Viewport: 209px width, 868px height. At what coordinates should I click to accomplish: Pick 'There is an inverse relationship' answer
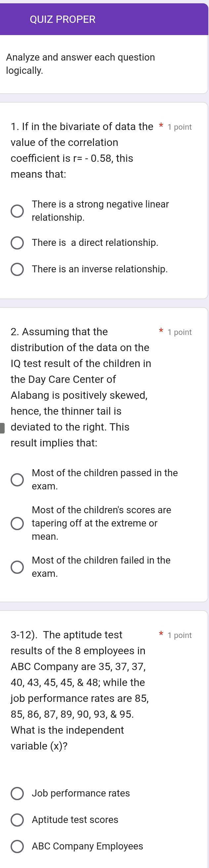(17, 269)
